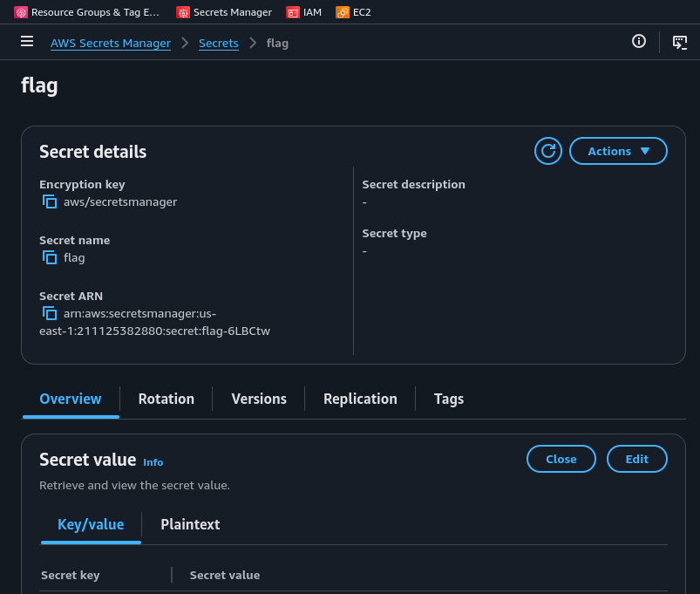Go to AWS Secrets Manager breadcrumb link
The image size is (700, 594).
click(111, 43)
